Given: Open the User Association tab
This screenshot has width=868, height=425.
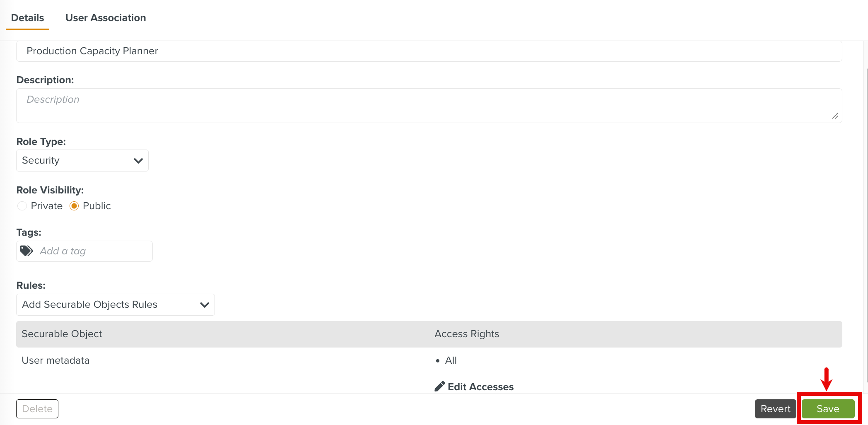Looking at the screenshot, I should pyautogui.click(x=106, y=18).
